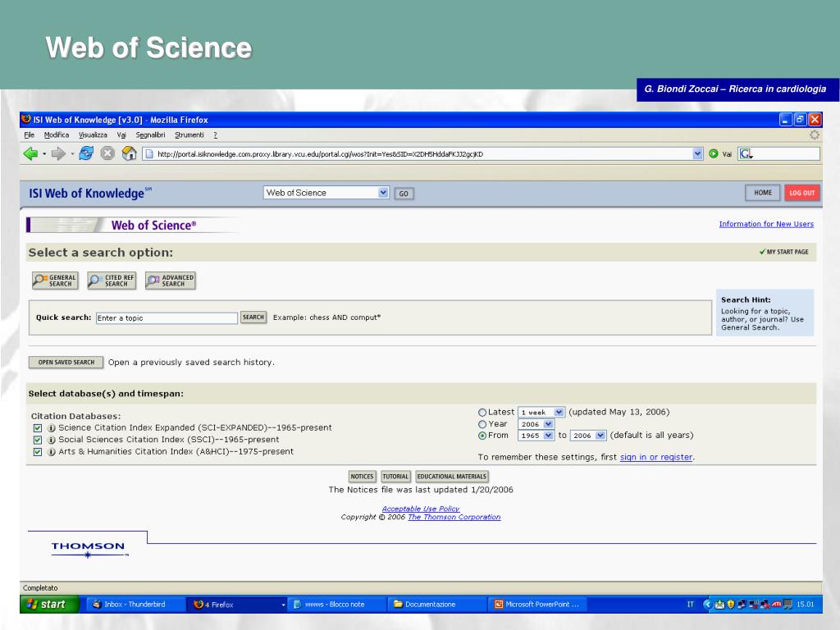Open General Search option
This screenshot has height=630, width=840.
click(x=55, y=281)
